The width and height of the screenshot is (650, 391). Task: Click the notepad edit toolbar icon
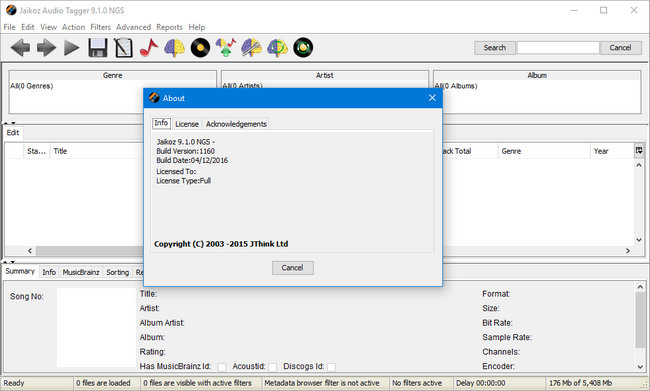tap(123, 48)
